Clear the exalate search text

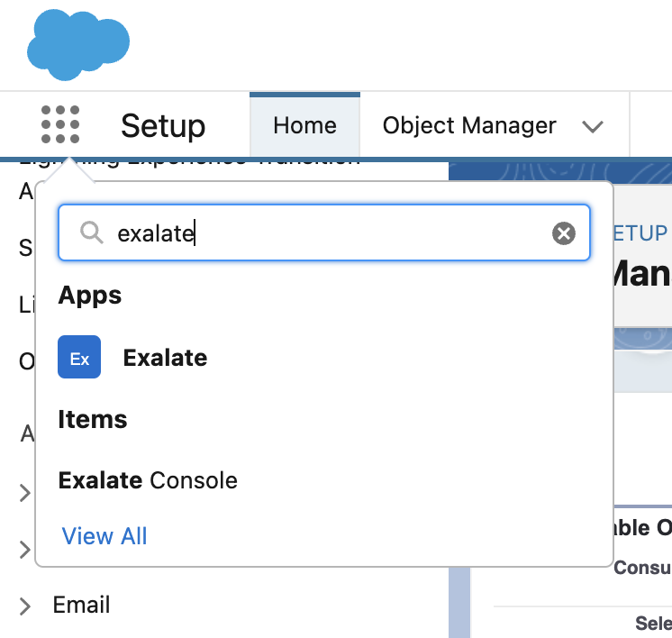click(x=564, y=233)
